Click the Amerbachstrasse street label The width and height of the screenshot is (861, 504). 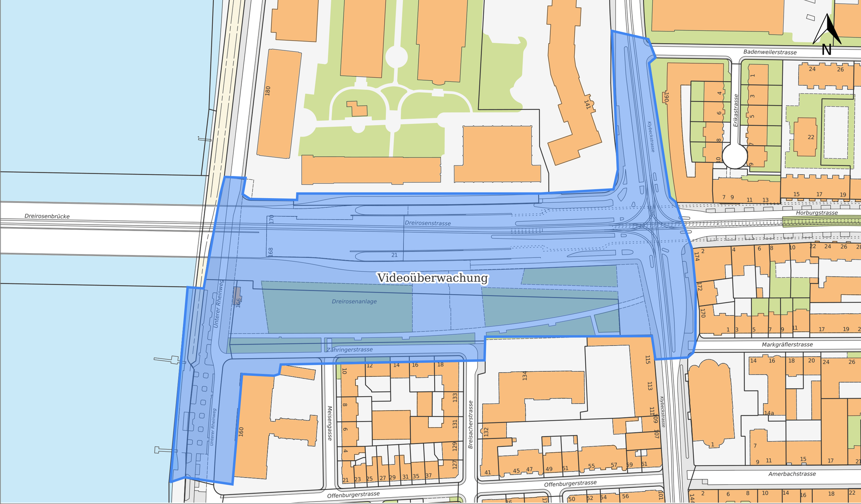pos(792,474)
